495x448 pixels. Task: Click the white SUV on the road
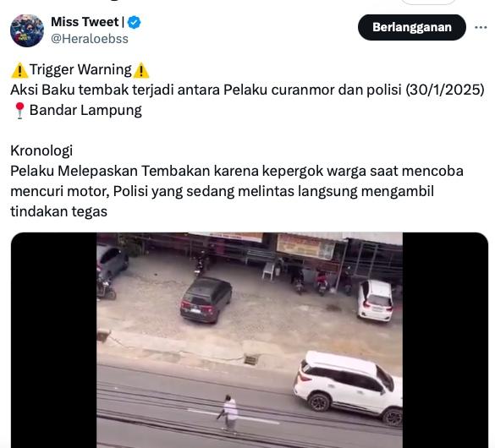coord(348,387)
